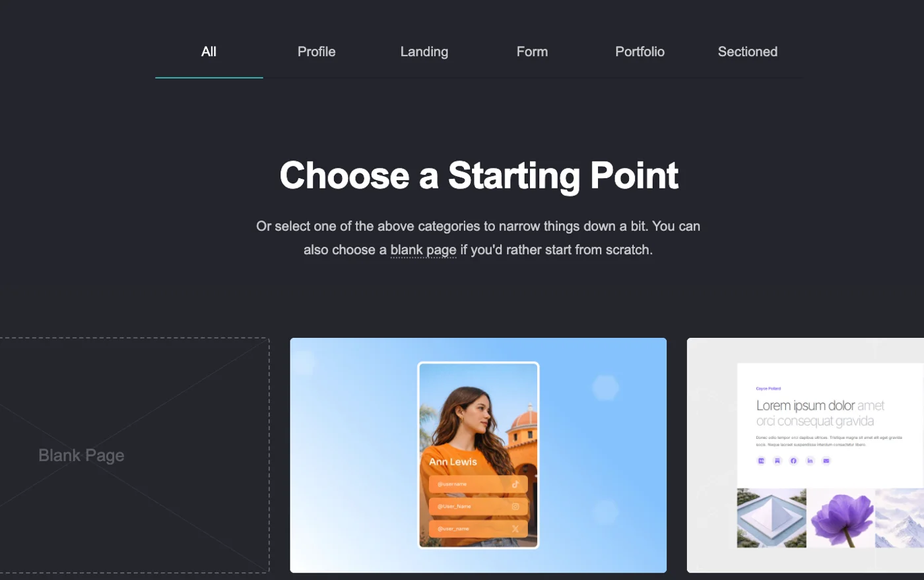Click the X icon in Ann Lewis template
The width and height of the screenshot is (924, 580).
click(515, 529)
